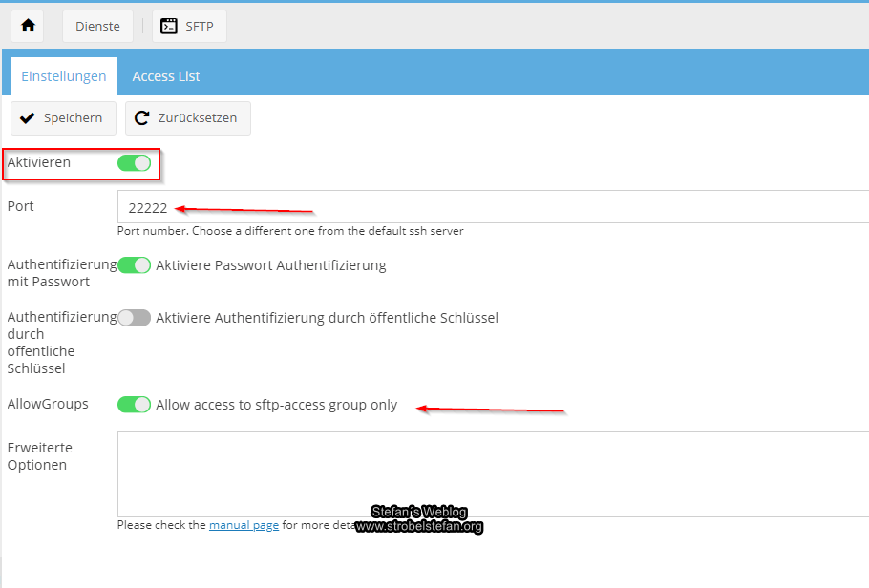Toggle the AllowGroups switch off
The height and width of the screenshot is (588, 869).
(x=134, y=405)
